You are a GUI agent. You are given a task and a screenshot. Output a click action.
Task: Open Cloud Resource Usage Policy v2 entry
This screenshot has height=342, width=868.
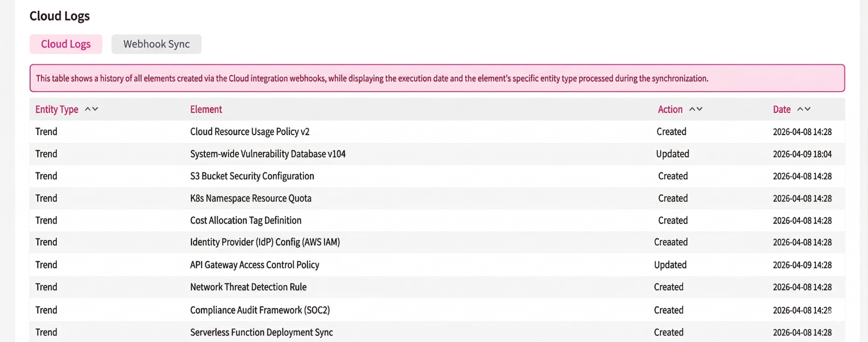click(250, 132)
